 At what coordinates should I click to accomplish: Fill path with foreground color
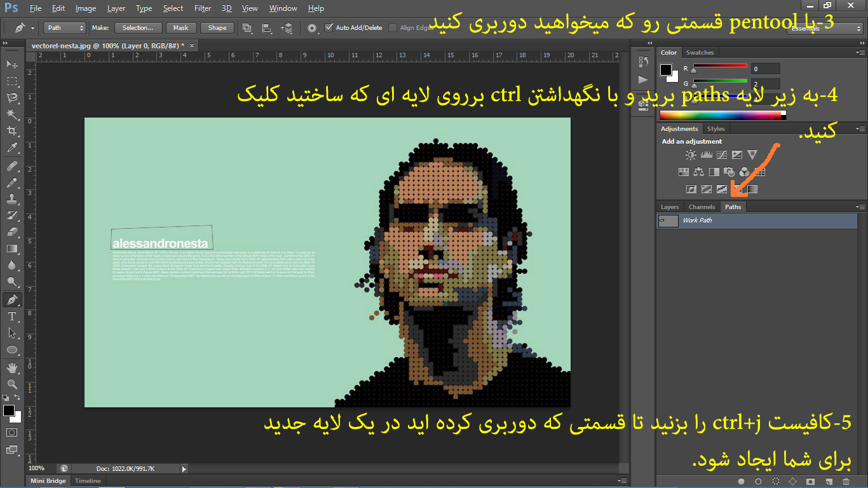pyautogui.click(x=741, y=481)
